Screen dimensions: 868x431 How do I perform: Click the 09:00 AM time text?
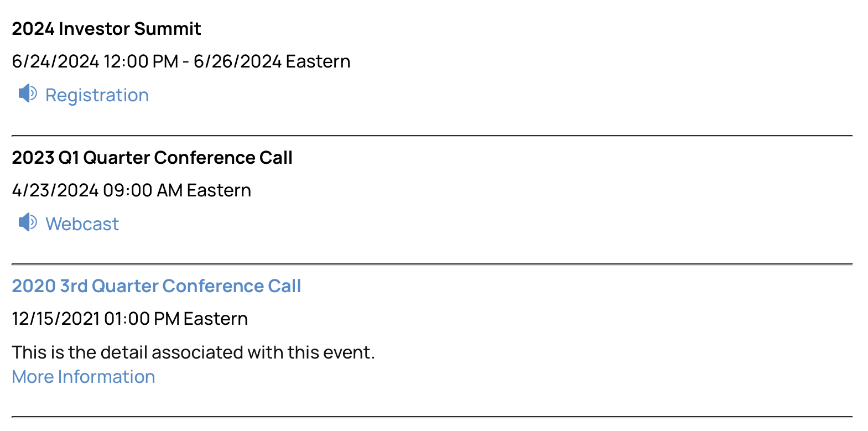(x=143, y=190)
